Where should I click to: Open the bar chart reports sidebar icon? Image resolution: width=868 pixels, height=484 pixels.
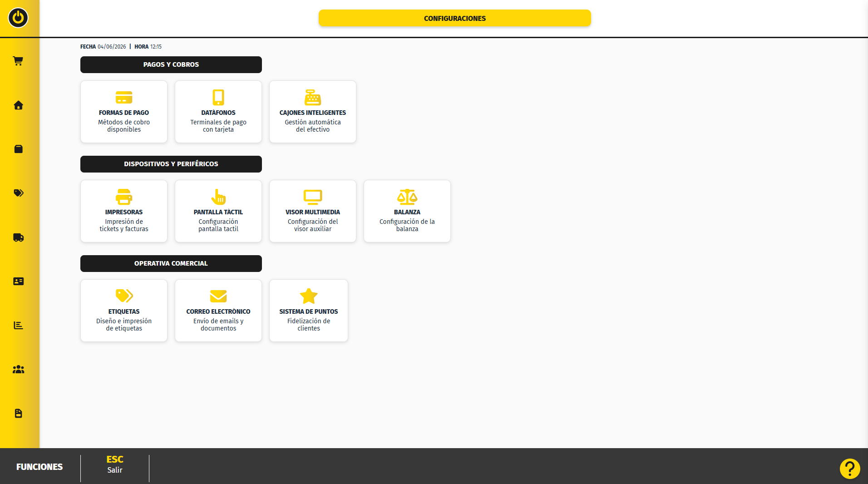18,325
